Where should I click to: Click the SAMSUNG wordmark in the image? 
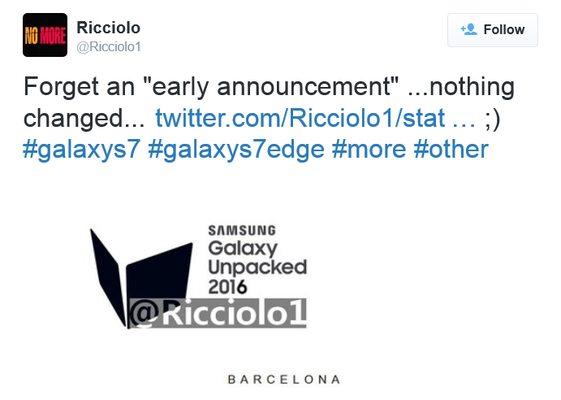(x=242, y=231)
